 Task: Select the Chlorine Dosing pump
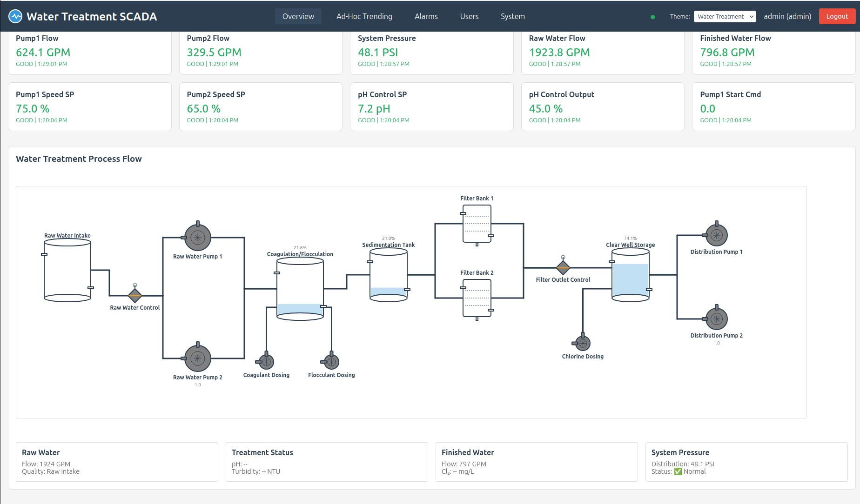[582, 343]
